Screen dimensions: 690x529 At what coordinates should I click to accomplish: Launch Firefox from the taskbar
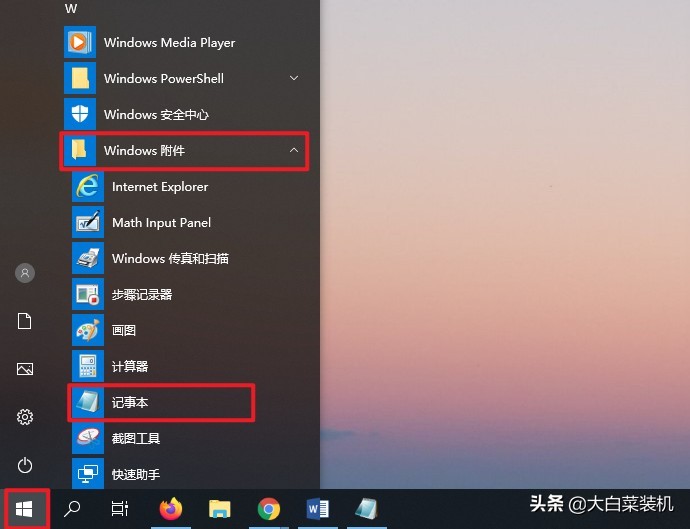coord(171,509)
